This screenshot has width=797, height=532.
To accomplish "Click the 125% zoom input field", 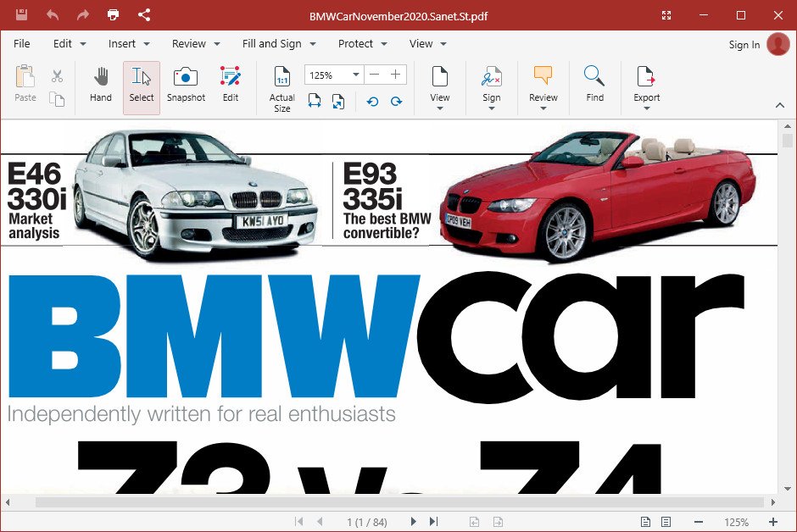I will 328,75.
